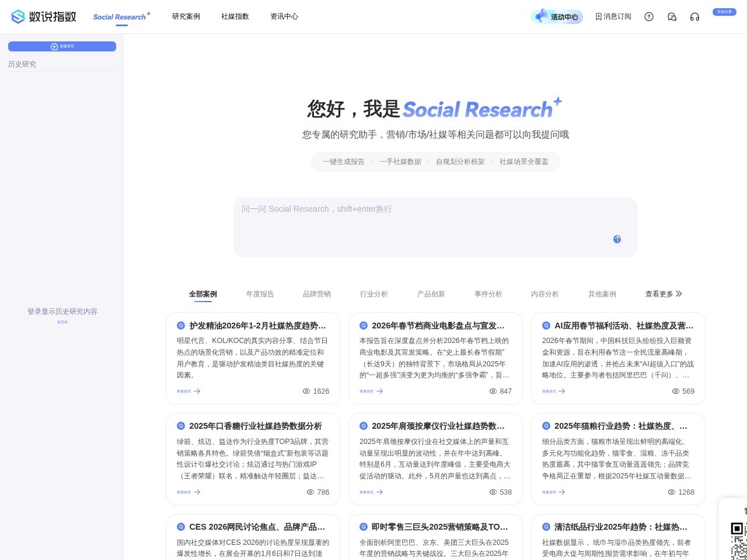Open the 2026年春节档商业电影盘点 card title

(x=439, y=325)
